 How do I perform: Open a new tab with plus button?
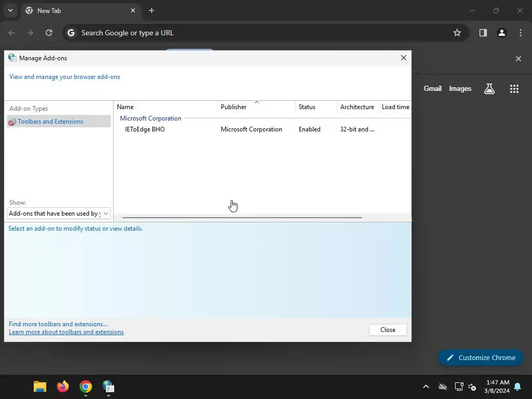pos(152,10)
